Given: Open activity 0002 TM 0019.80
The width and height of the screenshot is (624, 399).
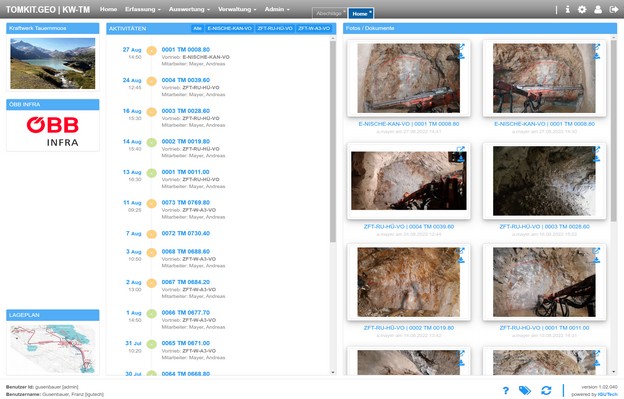Looking at the screenshot, I should 185,141.
